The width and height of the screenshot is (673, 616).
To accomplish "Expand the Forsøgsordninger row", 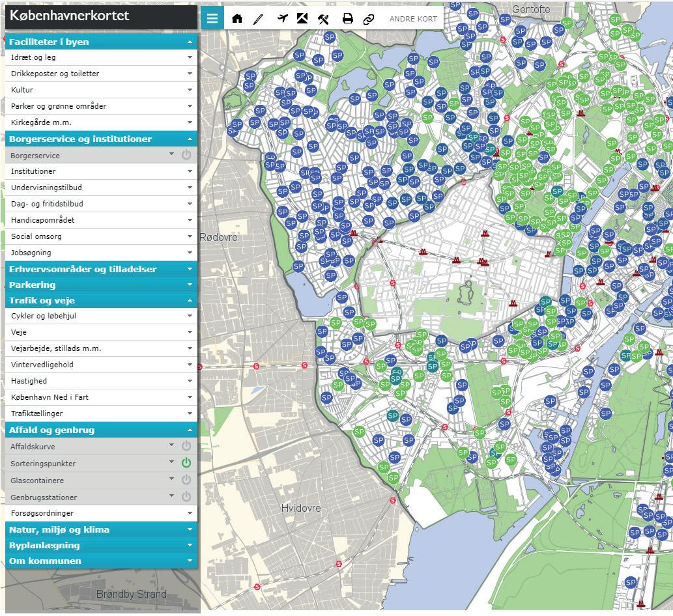I will pos(101,514).
